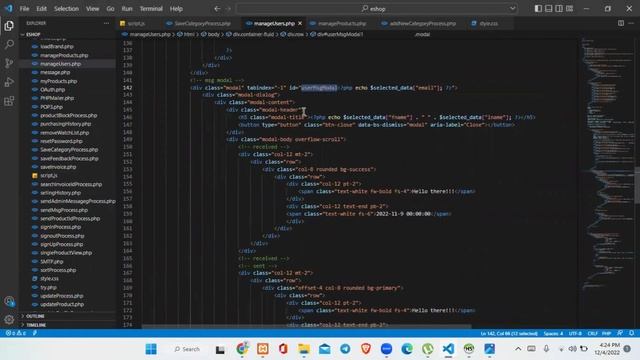The height and width of the screenshot is (360, 640).
Task: Click the cursor position status bar entry
Action: pos(509,333)
